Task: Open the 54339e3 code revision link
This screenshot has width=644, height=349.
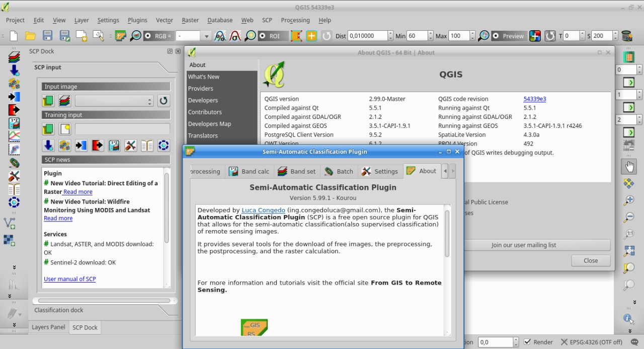Action: [535, 99]
